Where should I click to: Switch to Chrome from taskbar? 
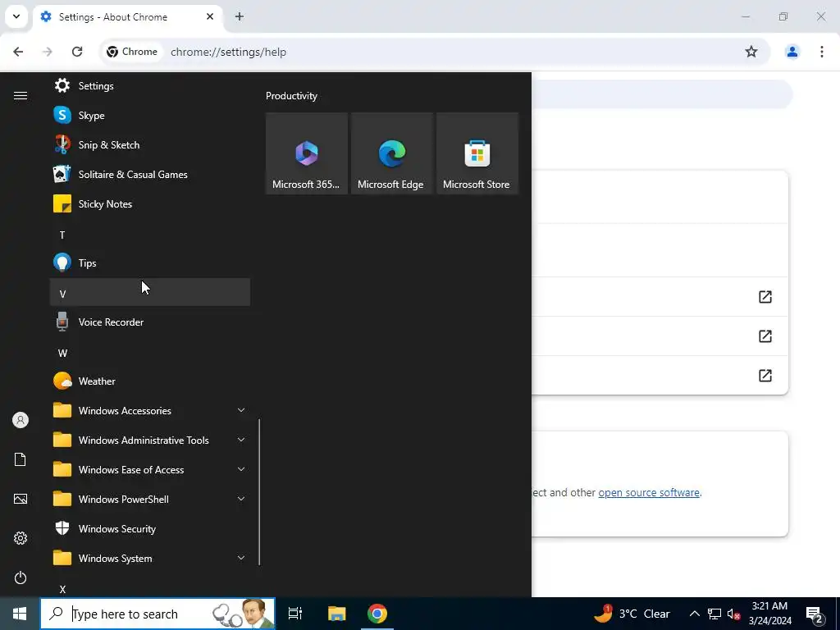(x=377, y=614)
